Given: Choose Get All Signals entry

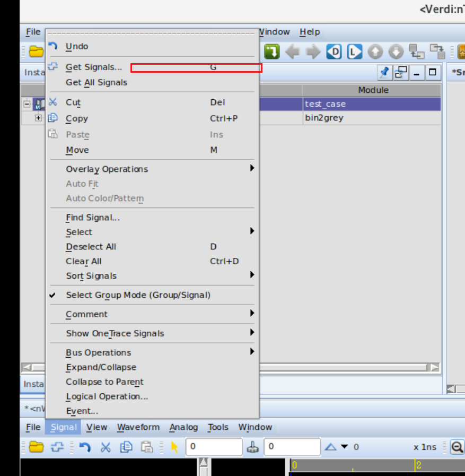Looking at the screenshot, I should tap(152, 82).
